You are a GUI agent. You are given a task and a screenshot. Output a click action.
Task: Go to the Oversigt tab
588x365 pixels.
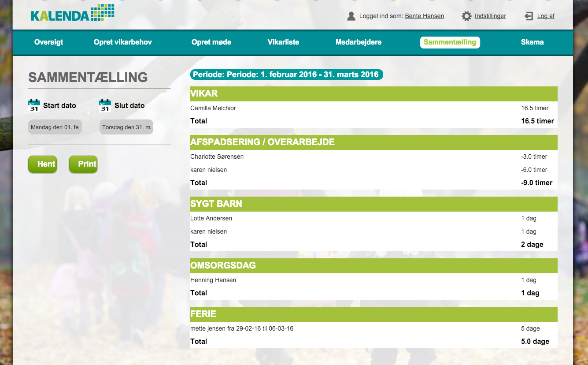pyautogui.click(x=48, y=42)
